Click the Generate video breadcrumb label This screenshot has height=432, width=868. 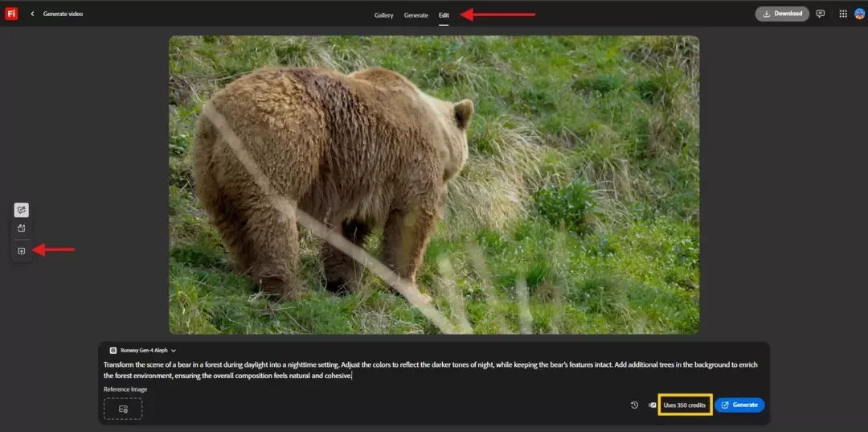pyautogui.click(x=63, y=14)
